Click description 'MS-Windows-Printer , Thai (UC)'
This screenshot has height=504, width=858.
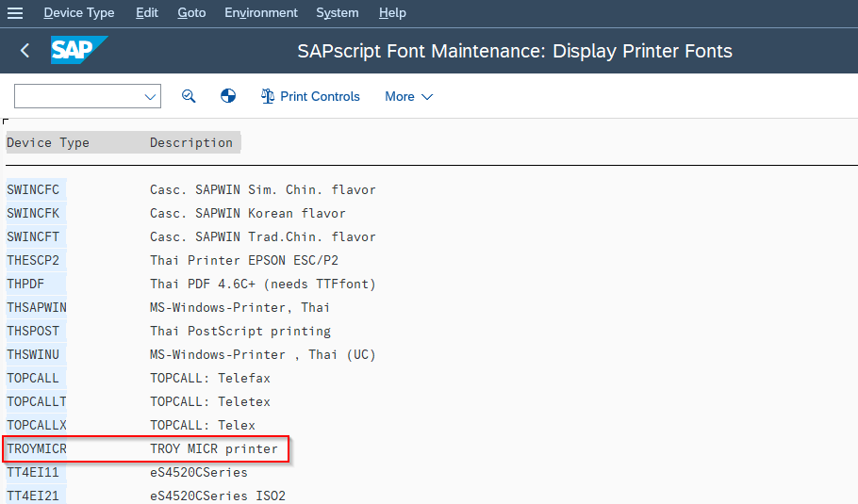(x=263, y=354)
